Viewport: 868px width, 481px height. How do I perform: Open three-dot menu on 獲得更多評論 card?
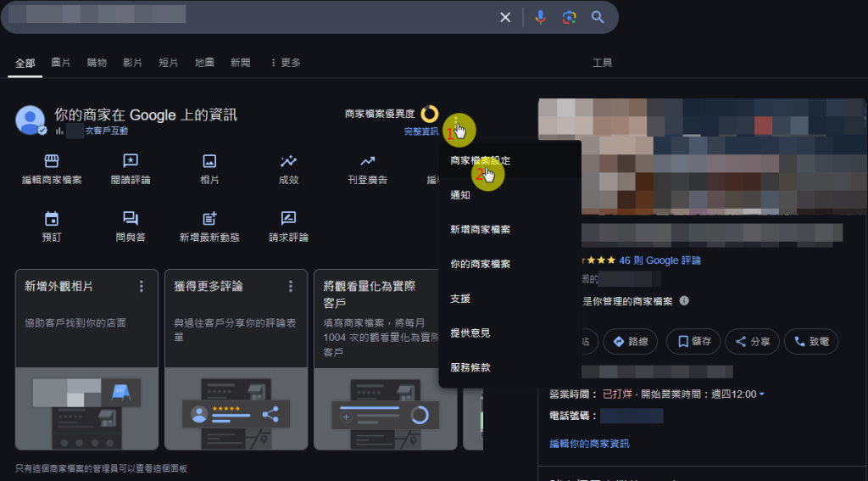pyautogui.click(x=291, y=286)
